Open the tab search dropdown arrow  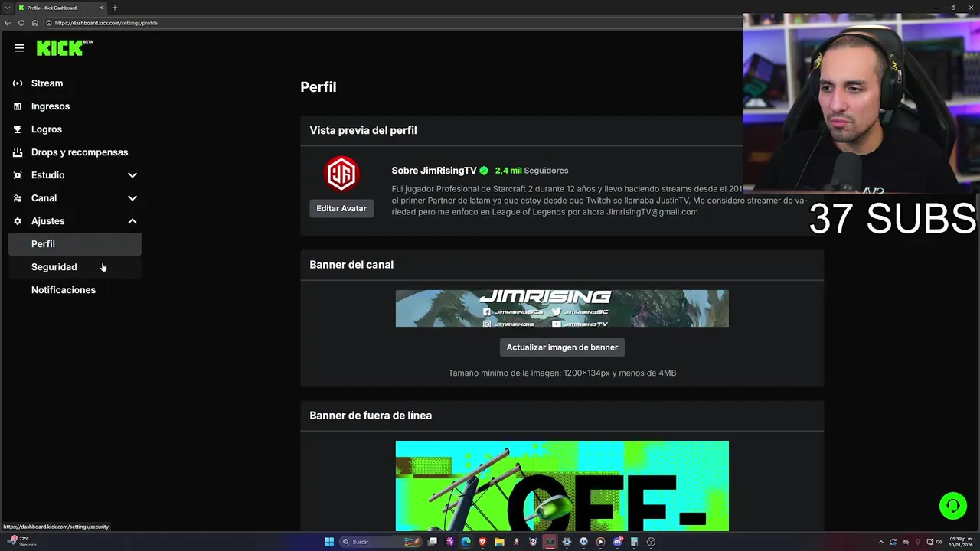click(7, 8)
